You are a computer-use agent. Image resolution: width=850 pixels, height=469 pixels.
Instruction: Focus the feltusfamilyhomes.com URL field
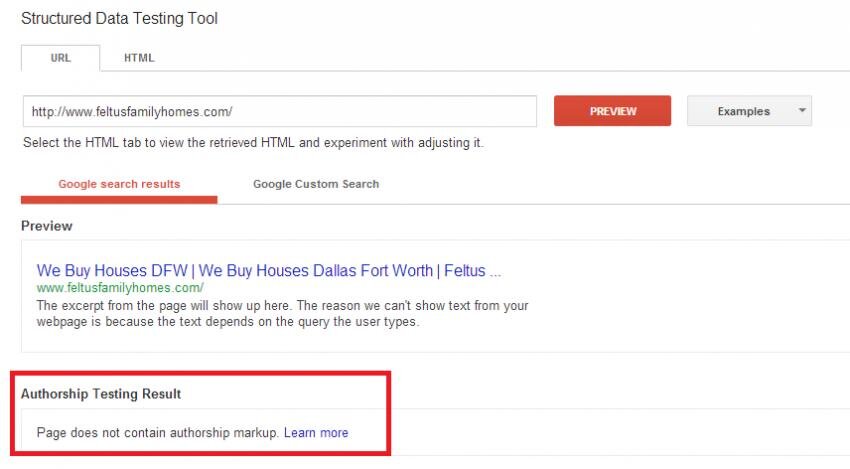(x=280, y=112)
